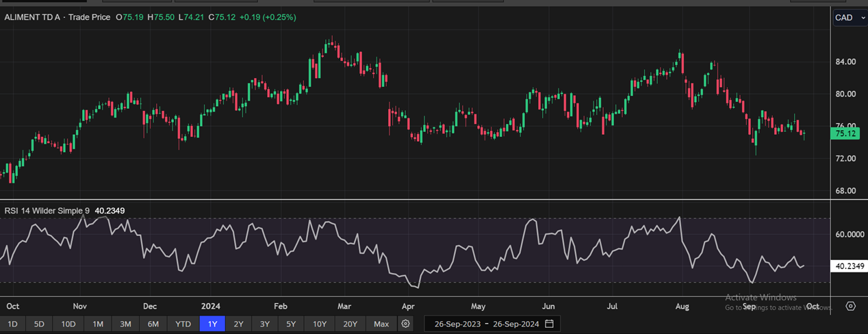Screen dimensions: 868x334
Task: Select the 1D timeframe
Action: point(13,324)
